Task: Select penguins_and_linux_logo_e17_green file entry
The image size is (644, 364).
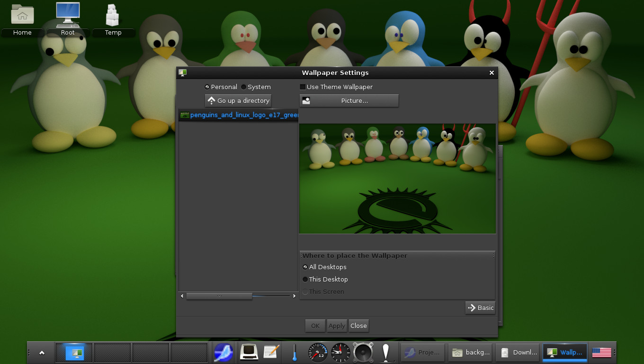Action: 239,115
